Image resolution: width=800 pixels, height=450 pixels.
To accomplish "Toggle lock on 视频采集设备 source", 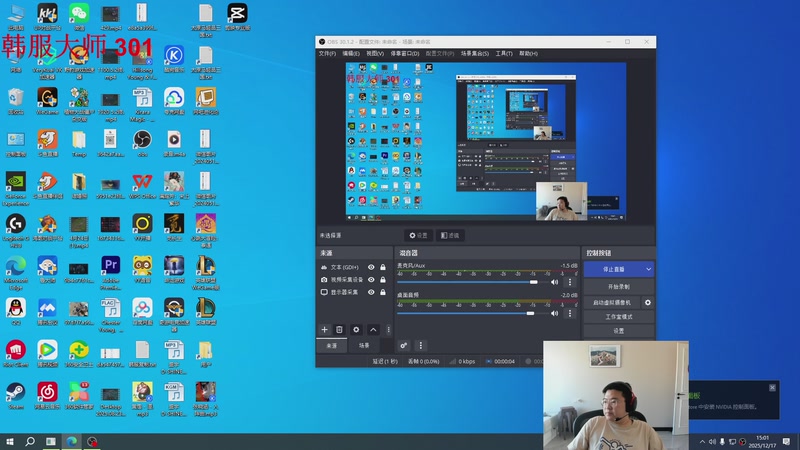I will [383, 280].
